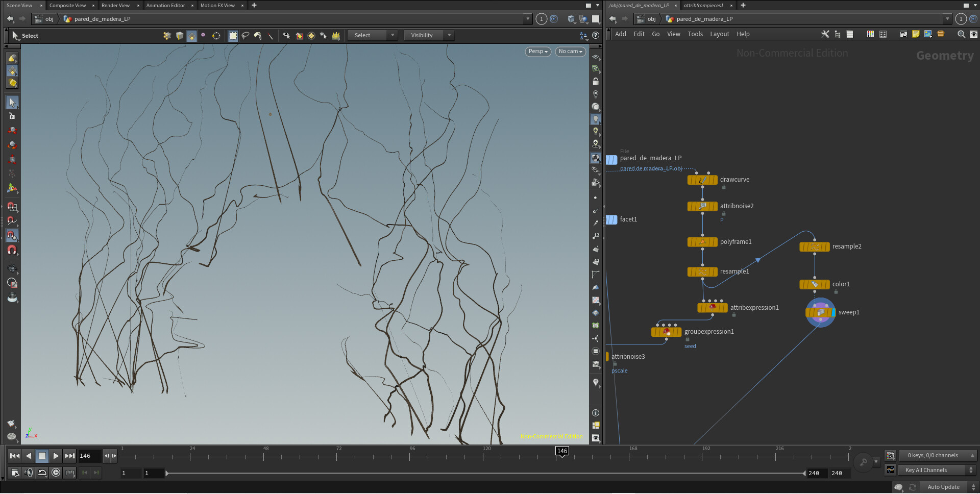Expand the keys and channels dropdown
This screenshot has height=494, width=980.
(x=938, y=455)
